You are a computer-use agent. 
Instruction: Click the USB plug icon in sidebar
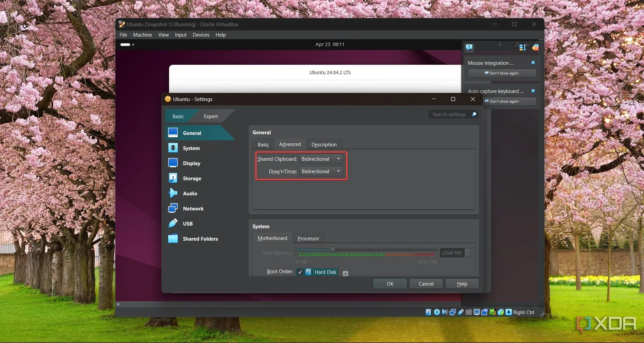(x=173, y=223)
